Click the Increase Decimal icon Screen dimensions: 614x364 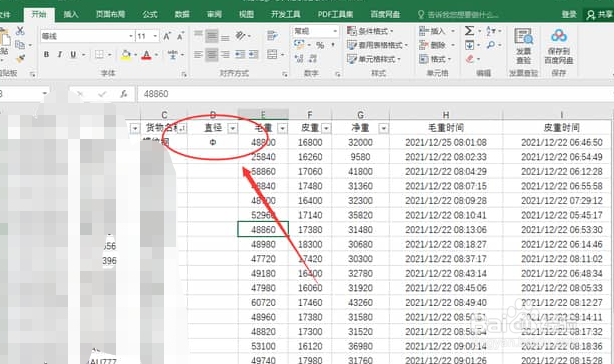pos(299,59)
